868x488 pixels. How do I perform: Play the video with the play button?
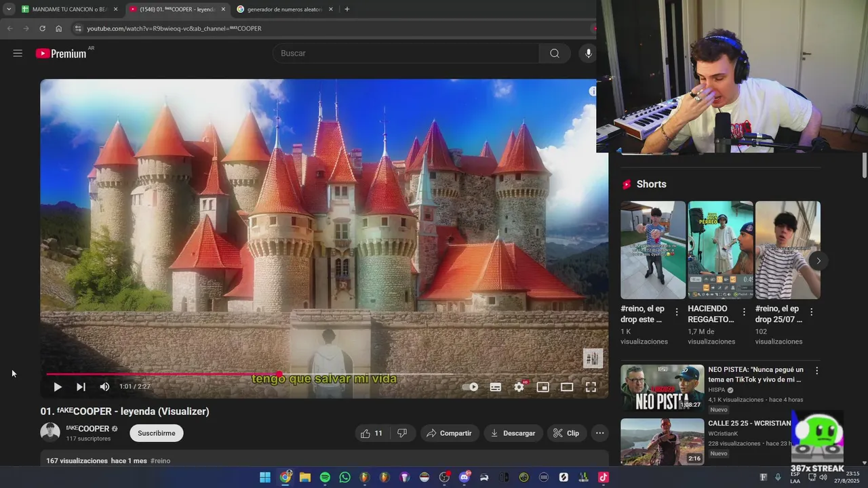(x=57, y=387)
